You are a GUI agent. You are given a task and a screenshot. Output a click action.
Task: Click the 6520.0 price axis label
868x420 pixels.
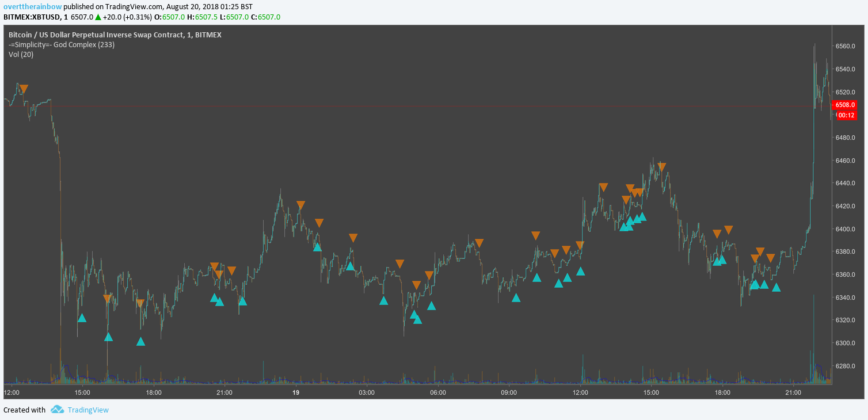click(846, 92)
